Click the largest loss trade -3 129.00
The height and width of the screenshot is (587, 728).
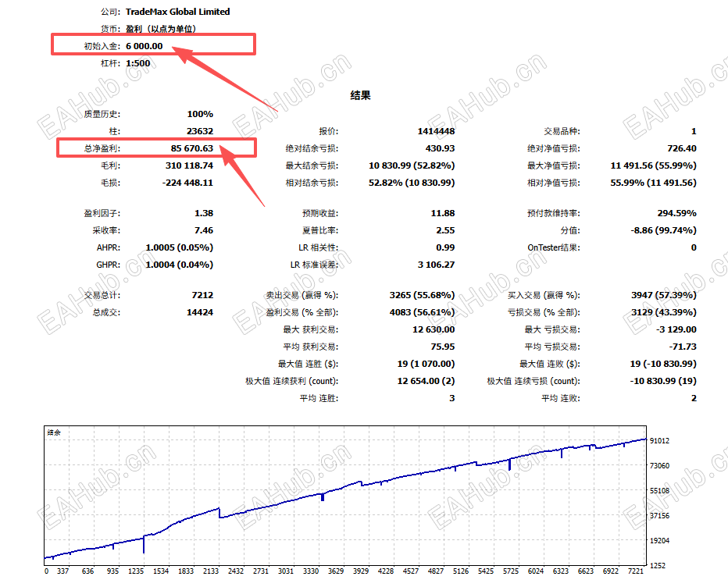[x=676, y=329]
